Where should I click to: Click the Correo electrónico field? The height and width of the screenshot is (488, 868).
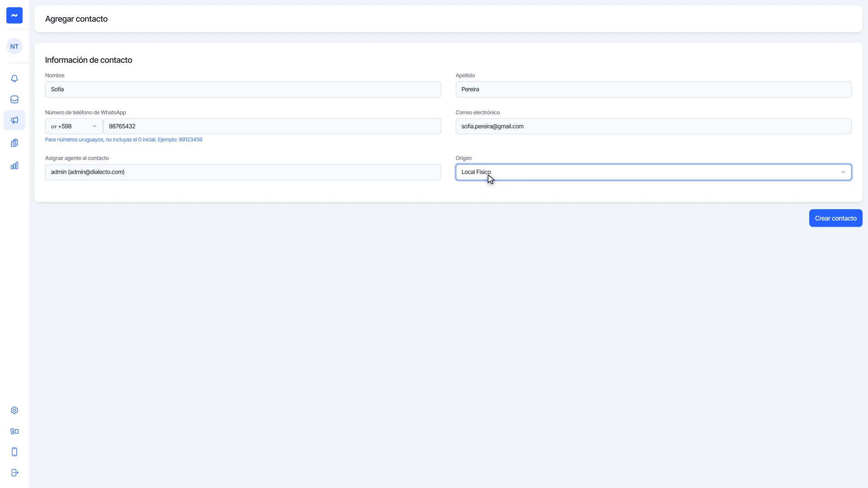(653, 127)
